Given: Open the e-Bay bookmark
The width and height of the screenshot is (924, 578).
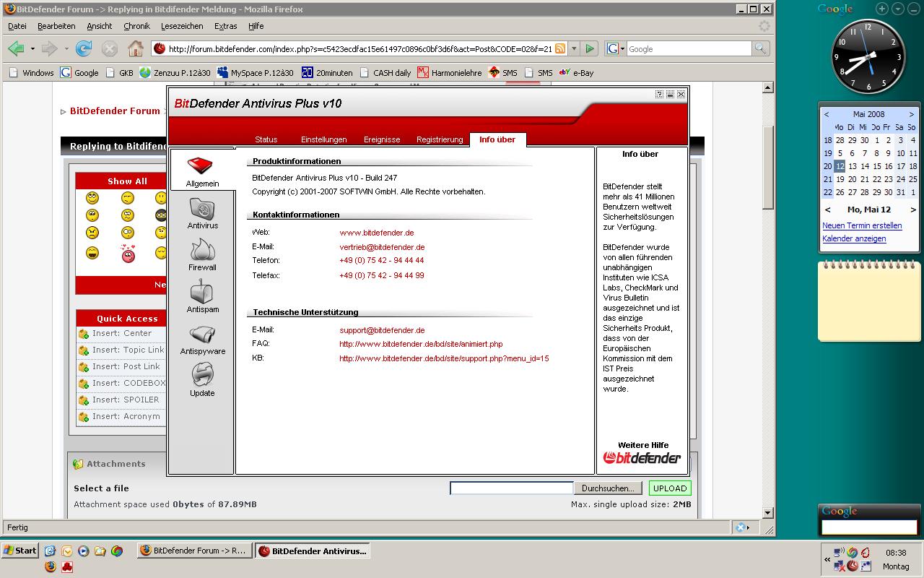Looking at the screenshot, I should click(x=576, y=72).
